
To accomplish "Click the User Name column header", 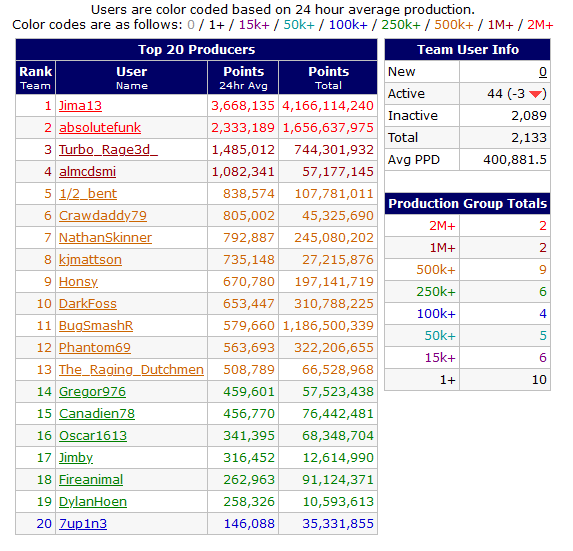I will 132,77.
